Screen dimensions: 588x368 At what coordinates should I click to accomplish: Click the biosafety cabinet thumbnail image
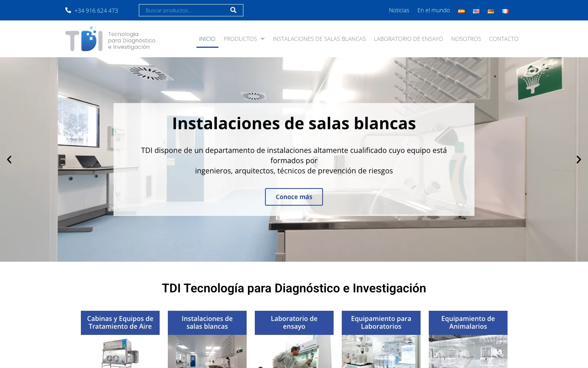[x=120, y=352]
